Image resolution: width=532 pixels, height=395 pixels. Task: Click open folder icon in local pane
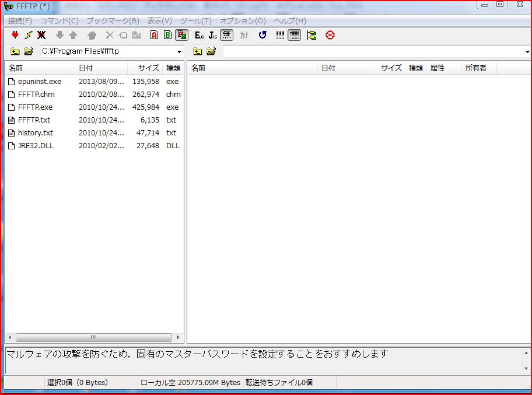pos(29,51)
